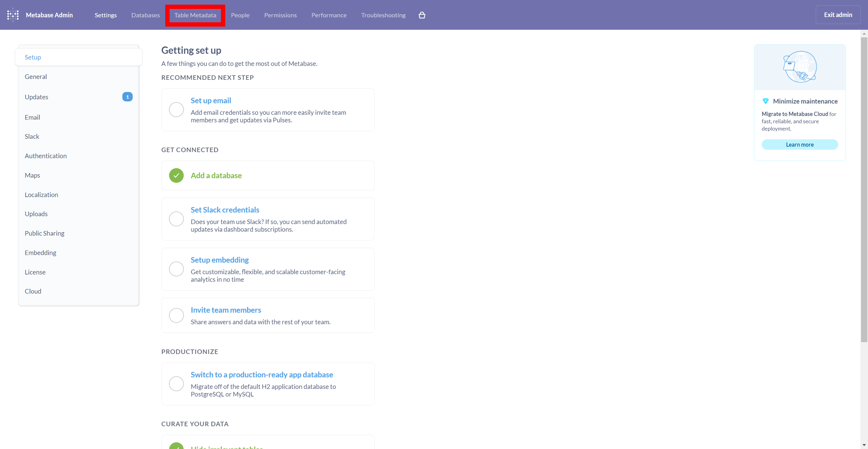The width and height of the screenshot is (868, 449).
Task: Click the green checkmark beside Add a database
Action: pos(176,175)
